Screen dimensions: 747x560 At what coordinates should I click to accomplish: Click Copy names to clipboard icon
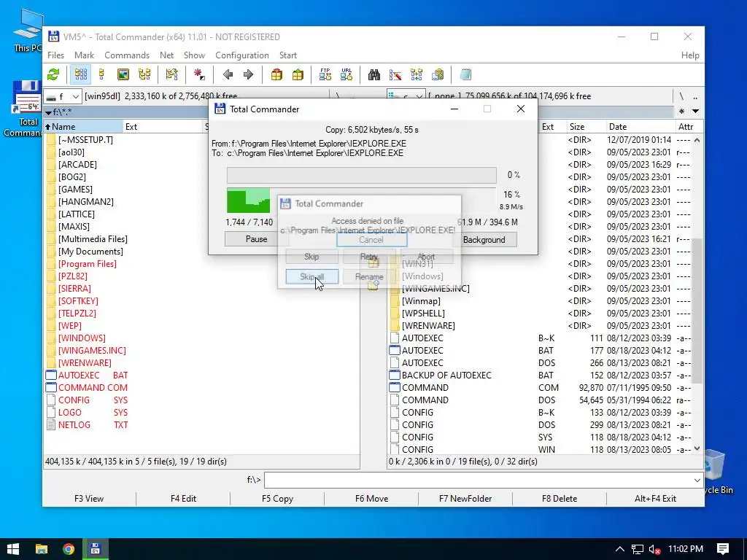click(x=438, y=75)
